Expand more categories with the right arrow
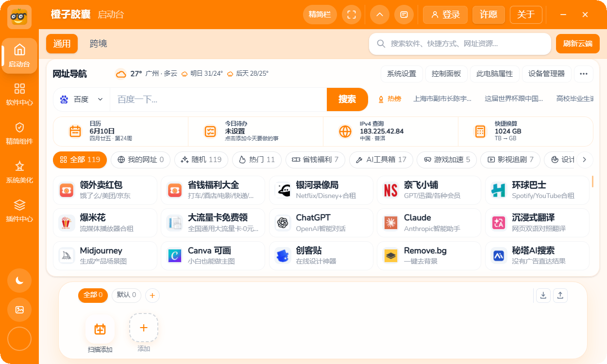This screenshot has width=607, height=364. (x=585, y=160)
